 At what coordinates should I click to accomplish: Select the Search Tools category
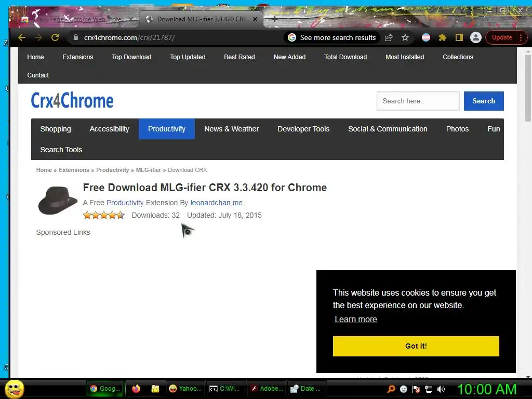coord(61,150)
